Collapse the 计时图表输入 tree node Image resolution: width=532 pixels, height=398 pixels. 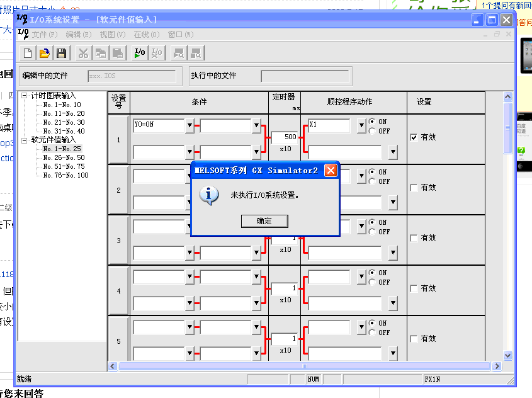click(x=25, y=96)
